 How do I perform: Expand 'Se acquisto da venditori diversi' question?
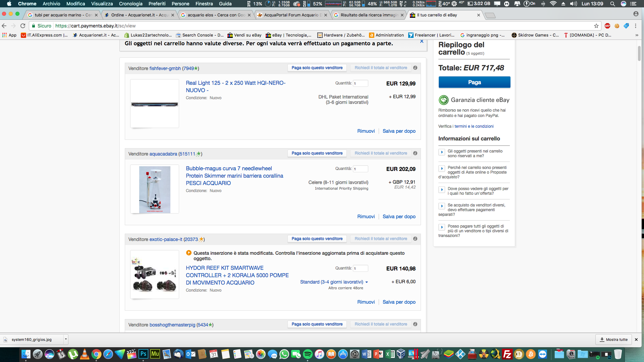(x=442, y=206)
